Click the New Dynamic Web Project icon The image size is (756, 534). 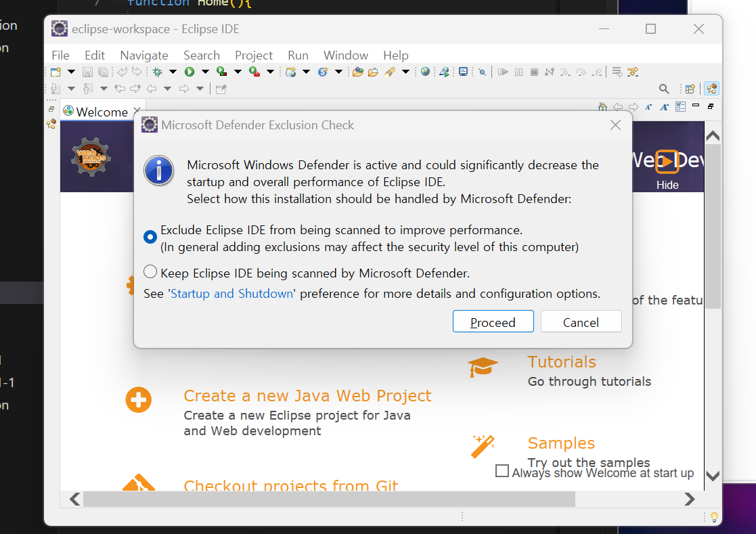[x=291, y=72]
